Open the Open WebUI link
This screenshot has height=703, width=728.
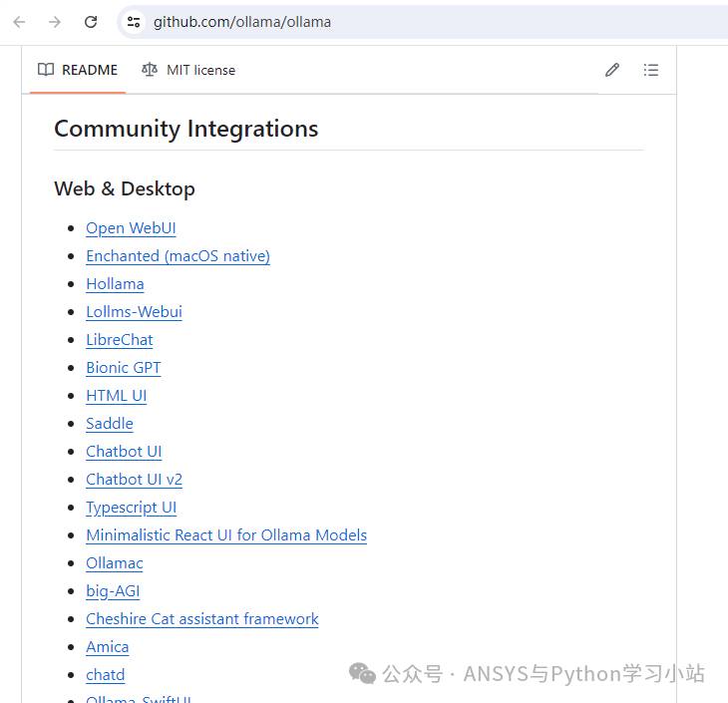click(131, 228)
